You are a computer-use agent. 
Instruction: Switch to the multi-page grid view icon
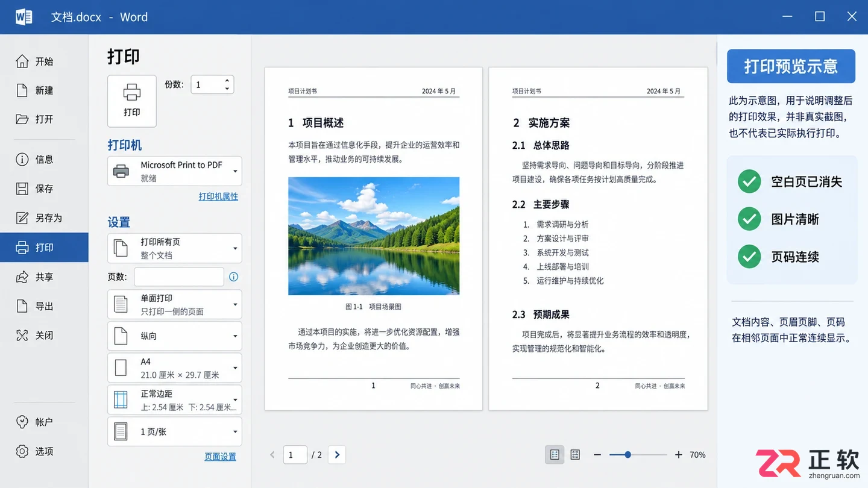coord(576,455)
